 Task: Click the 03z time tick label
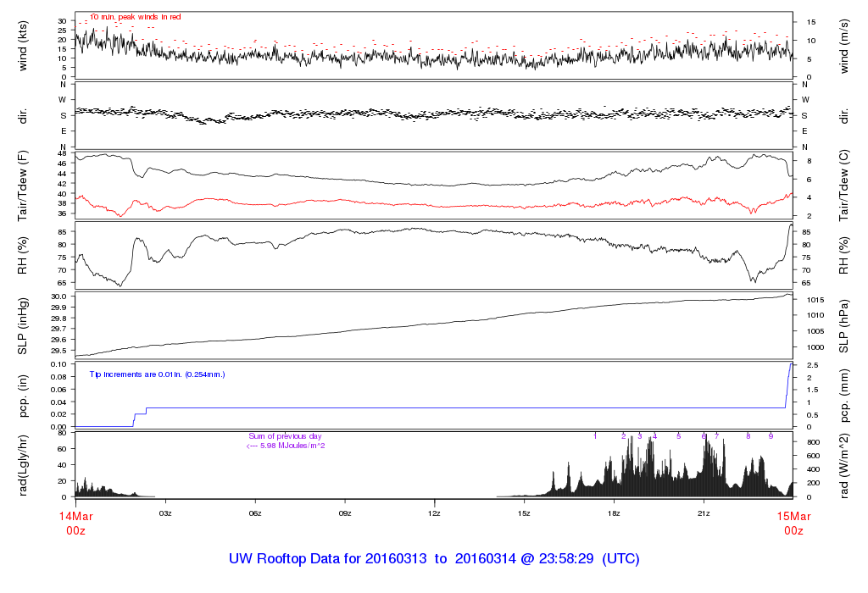point(165,513)
